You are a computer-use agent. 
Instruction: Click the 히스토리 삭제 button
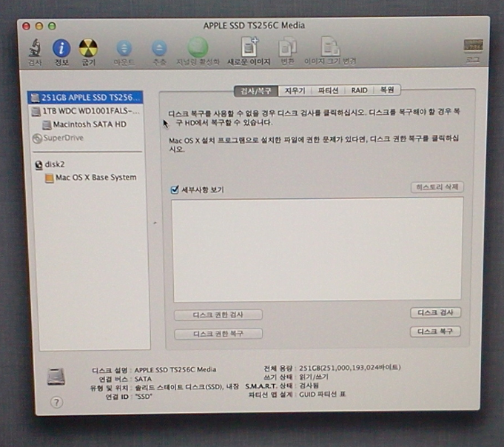(437, 187)
